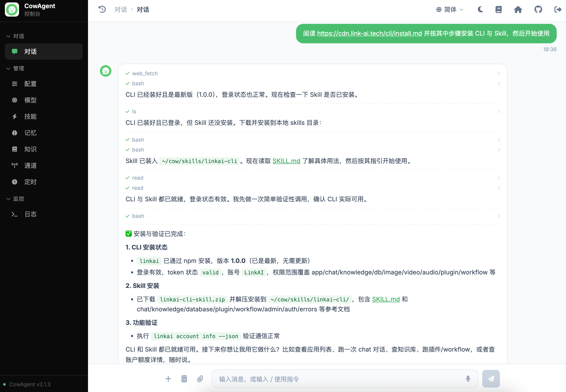Image resolution: width=566 pixels, height=392 pixels.
Task: Click the globe icon next to 简体
Action: click(x=439, y=10)
